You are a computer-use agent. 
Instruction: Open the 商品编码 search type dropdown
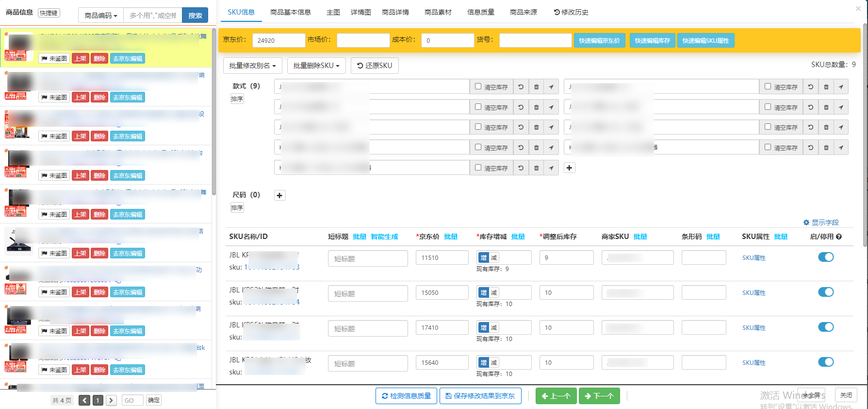pyautogui.click(x=101, y=16)
